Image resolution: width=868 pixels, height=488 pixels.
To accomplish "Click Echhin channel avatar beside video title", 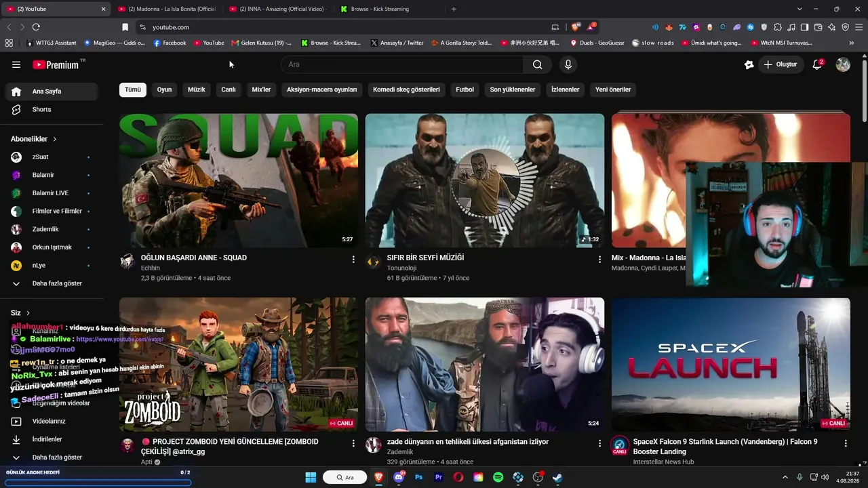I will tap(127, 262).
